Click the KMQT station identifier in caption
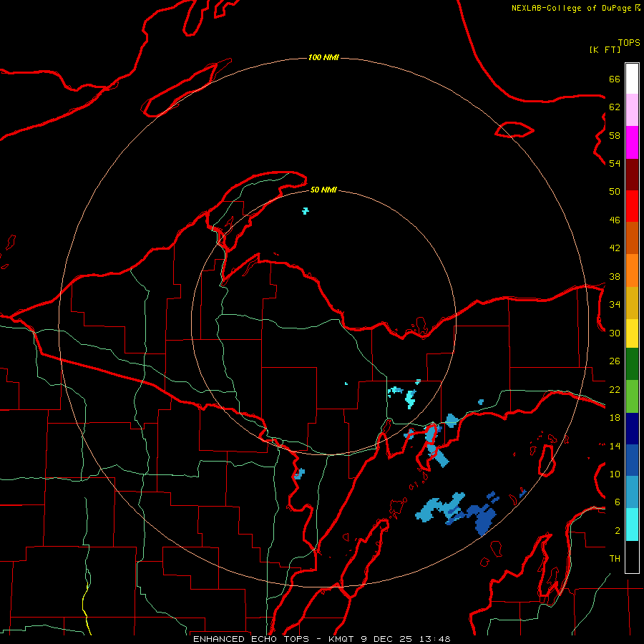The height and width of the screenshot is (644, 644). click(343, 639)
